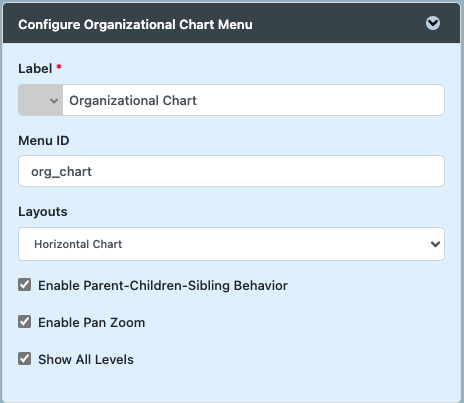
Task: Open the Horizontal Chart layouts dropdown
Action: (x=231, y=244)
